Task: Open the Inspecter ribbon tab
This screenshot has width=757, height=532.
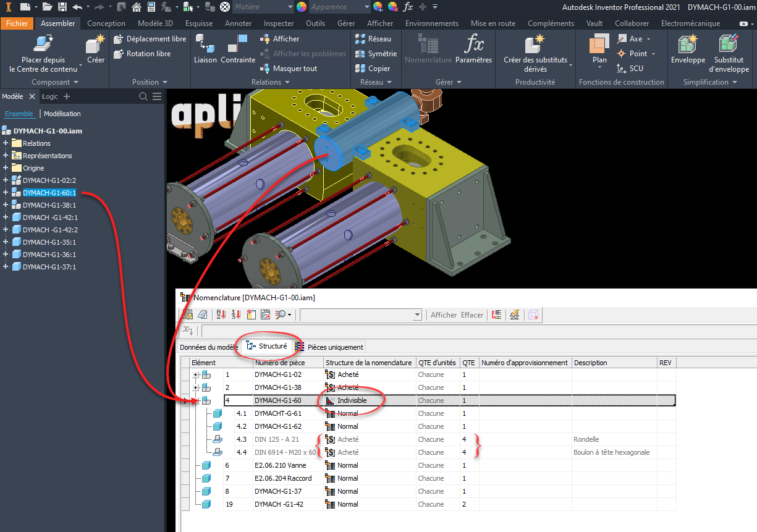Action: (x=279, y=23)
